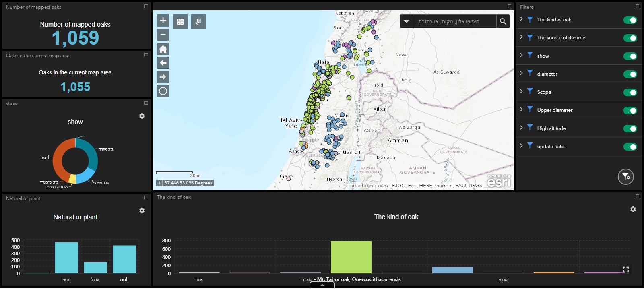Go back to previous map extent
644x289 pixels.
click(x=163, y=63)
